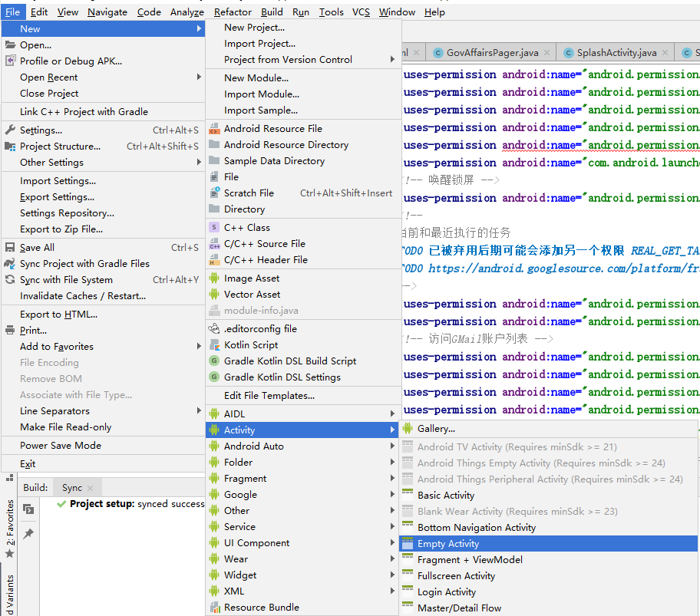Screen dimensions: 700x616
Task: Click the Kotlin Script icon
Action: (x=214, y=344)
